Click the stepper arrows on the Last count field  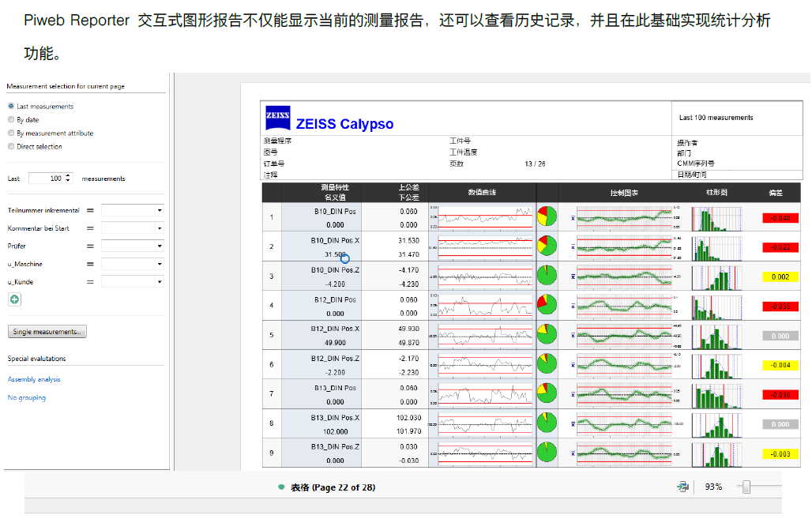pos(68,179)
